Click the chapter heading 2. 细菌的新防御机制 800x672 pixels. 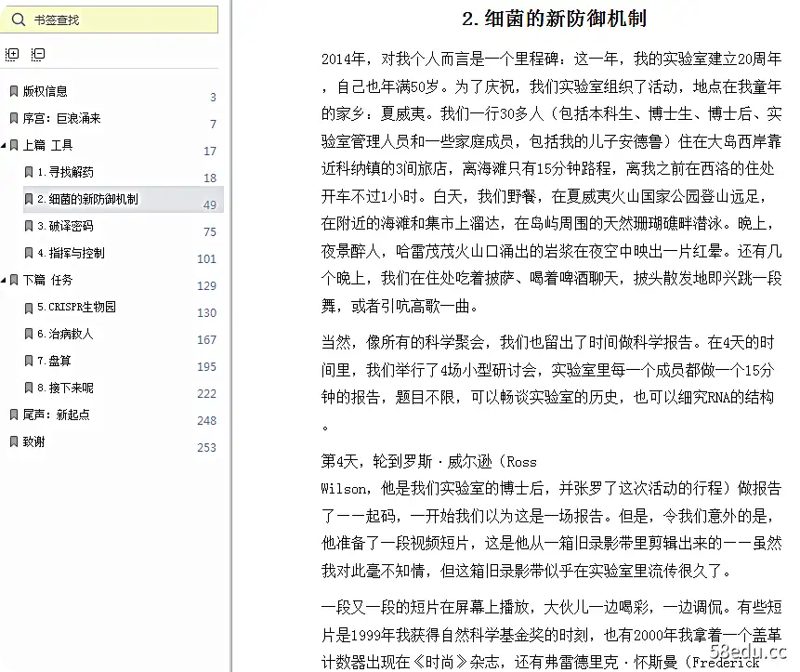pyautogui.click(x=554, y=19)
